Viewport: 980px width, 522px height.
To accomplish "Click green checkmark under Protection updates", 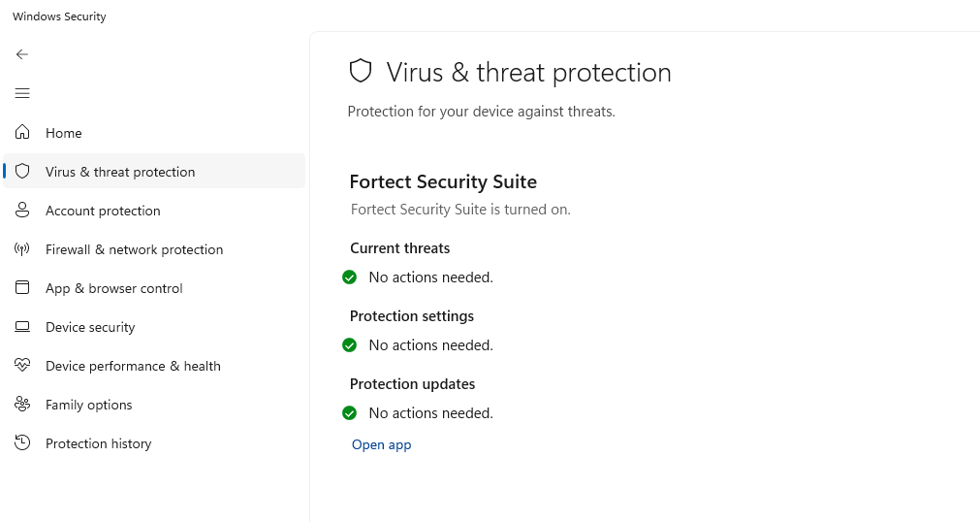I will click(350, 413).
